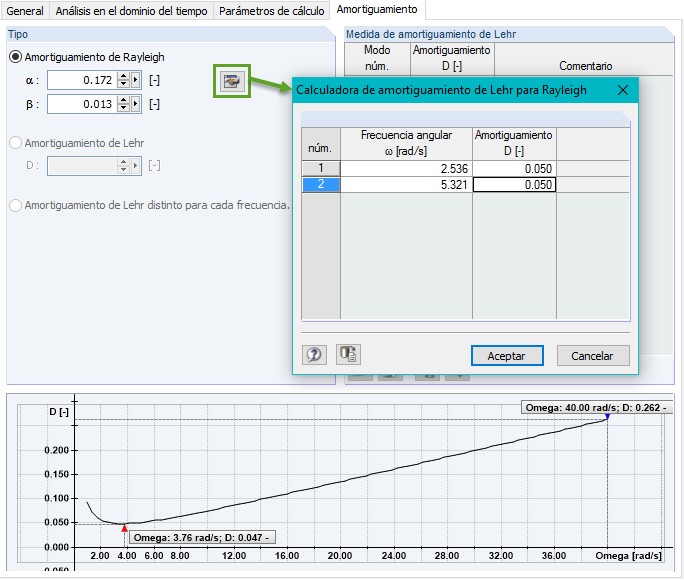
Task: Click the red marker at Omega 3.76
Action: [124, 528]
